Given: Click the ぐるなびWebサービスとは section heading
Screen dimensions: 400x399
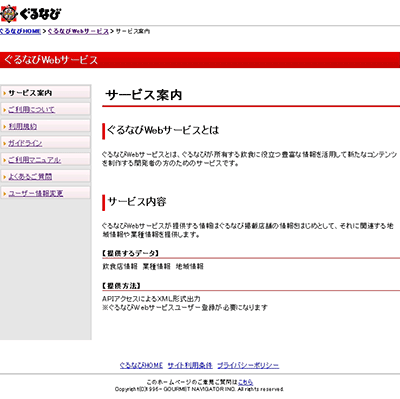Looking at the screenshot, I should tap(163, 130).
